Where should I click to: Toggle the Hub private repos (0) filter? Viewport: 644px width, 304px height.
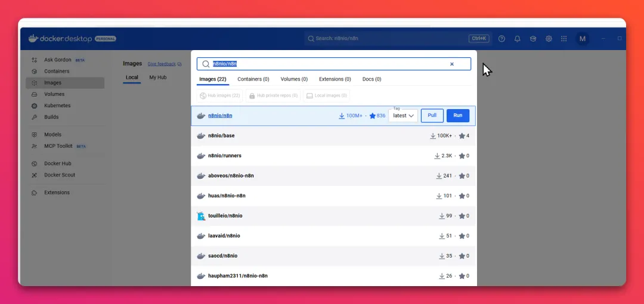tap(273, 96)
